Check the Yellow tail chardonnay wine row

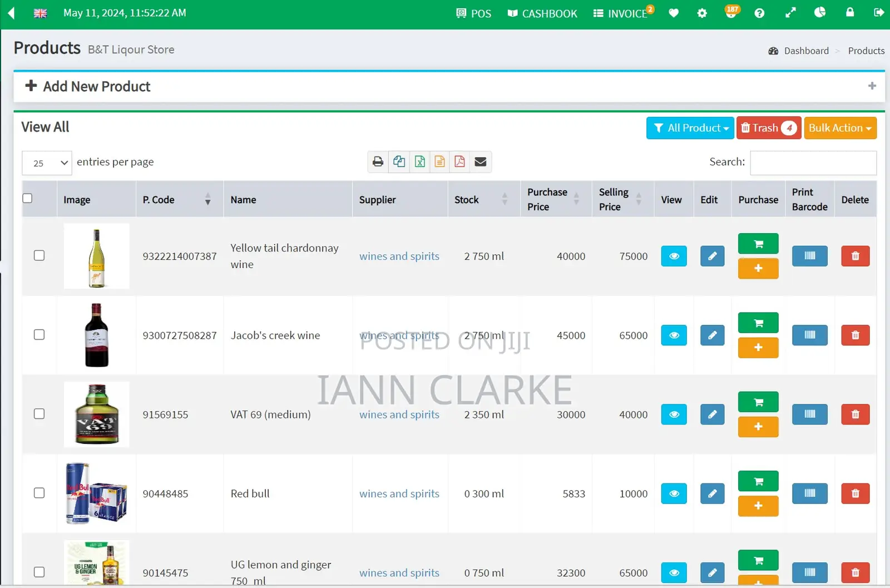(39, 255)
